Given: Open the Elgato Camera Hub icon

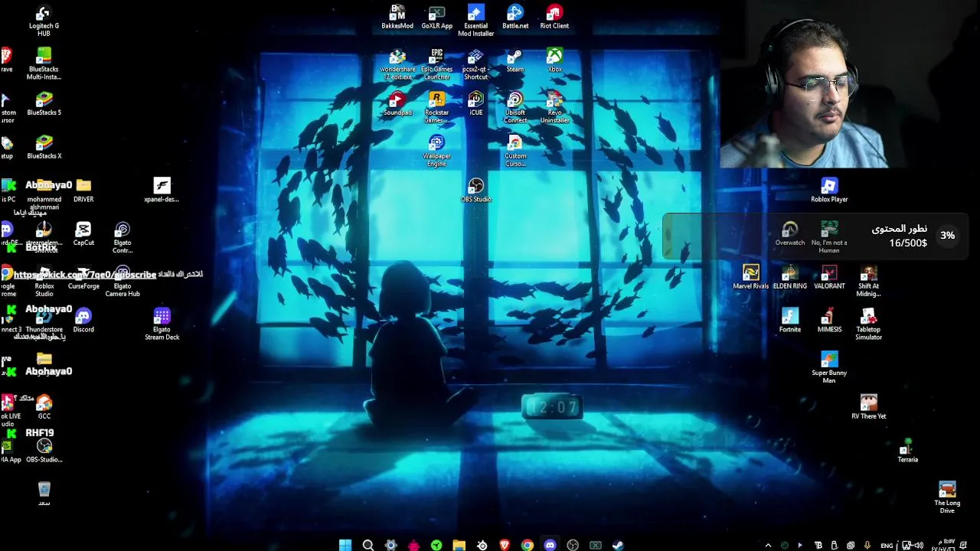Looking at the screenshot, I should point(122,282).
